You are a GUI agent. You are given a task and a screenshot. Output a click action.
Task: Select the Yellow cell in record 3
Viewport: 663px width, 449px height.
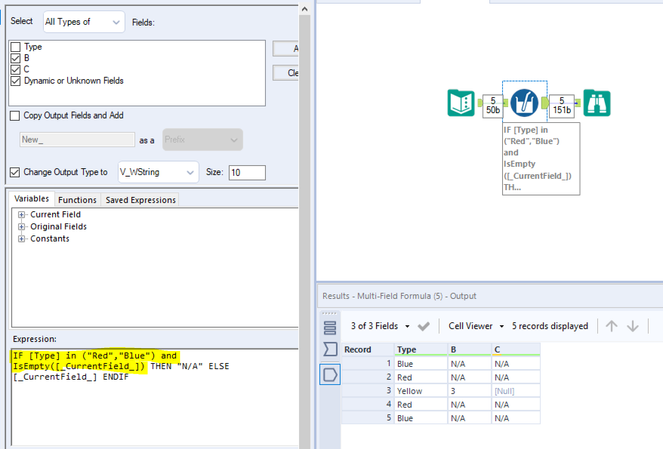click(x=421, y=391)
